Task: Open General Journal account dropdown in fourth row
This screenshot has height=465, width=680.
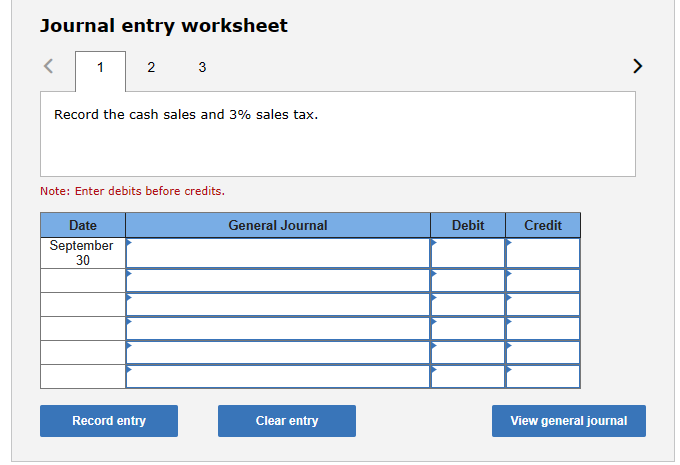Action: 278,328
